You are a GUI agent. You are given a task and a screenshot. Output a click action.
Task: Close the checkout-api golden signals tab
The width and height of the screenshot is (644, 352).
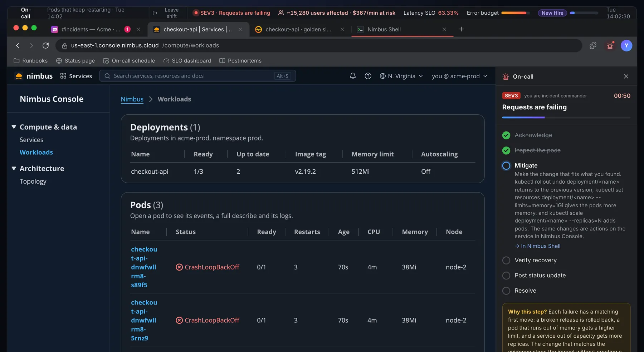pos(342,29)
